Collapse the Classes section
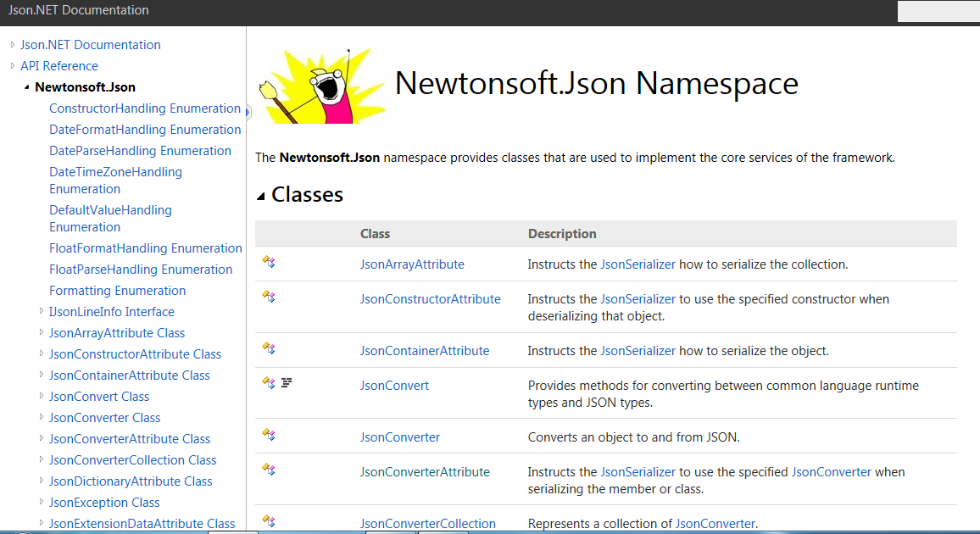980x534 pixels. click(260, 194)
